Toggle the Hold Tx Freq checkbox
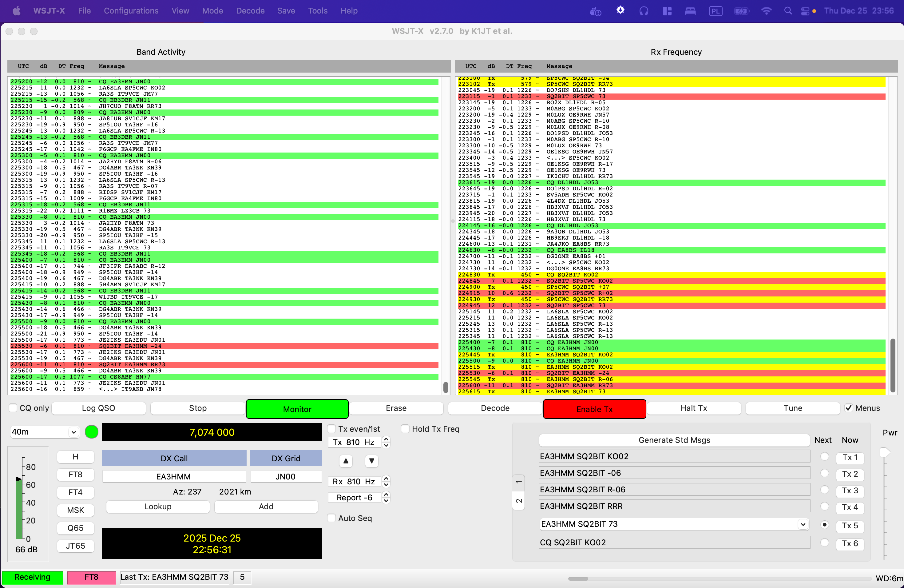 pos(406,429)
